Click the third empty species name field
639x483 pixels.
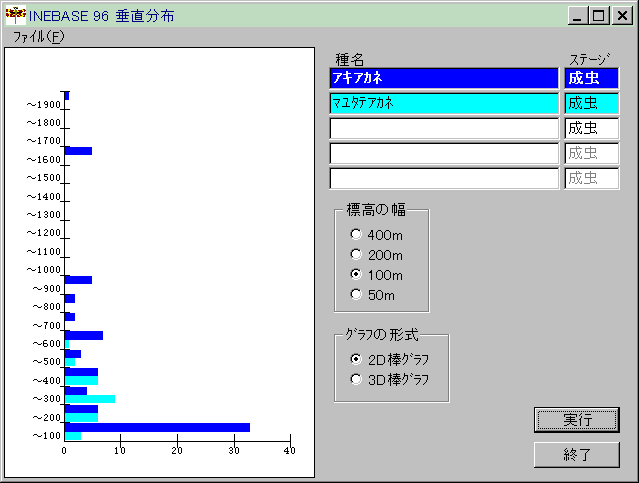click(x=443, y=128)
